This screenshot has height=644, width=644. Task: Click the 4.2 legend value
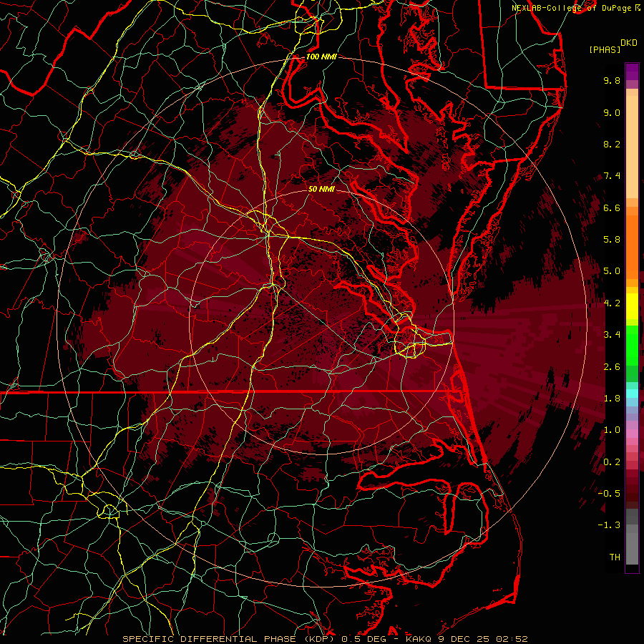[612, 303]
